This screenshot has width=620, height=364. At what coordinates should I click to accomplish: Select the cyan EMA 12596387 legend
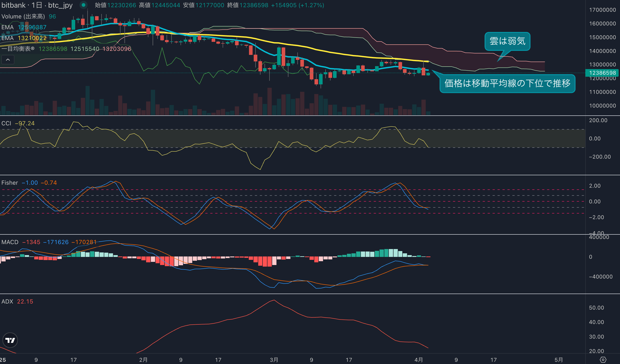coord(24,27)
